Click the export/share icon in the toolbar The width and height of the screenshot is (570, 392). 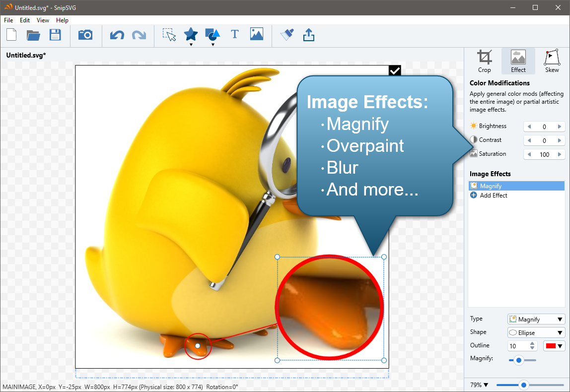coord(308,35)
